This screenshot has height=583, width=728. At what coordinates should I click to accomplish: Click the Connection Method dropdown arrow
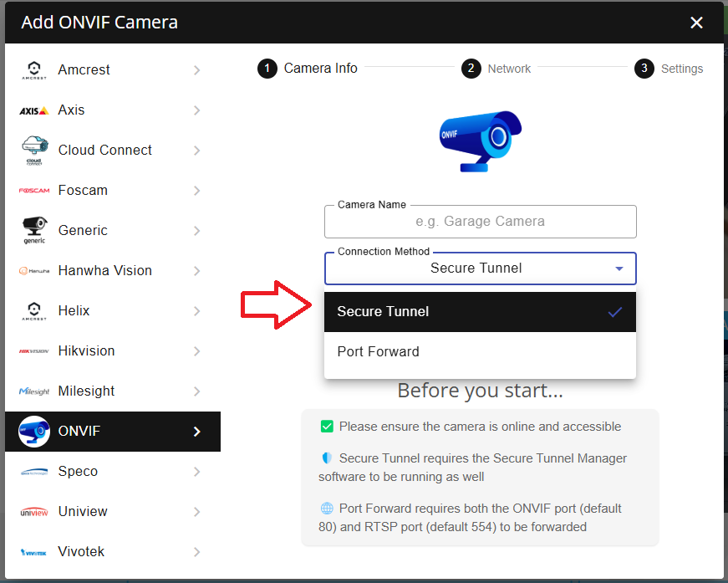click(x=619, y=269)
